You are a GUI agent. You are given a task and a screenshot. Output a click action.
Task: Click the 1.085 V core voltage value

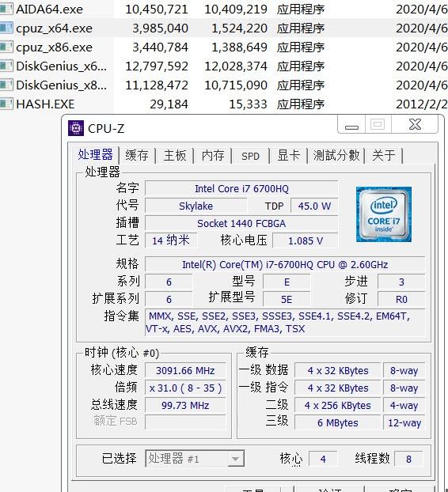pos(306,240)
